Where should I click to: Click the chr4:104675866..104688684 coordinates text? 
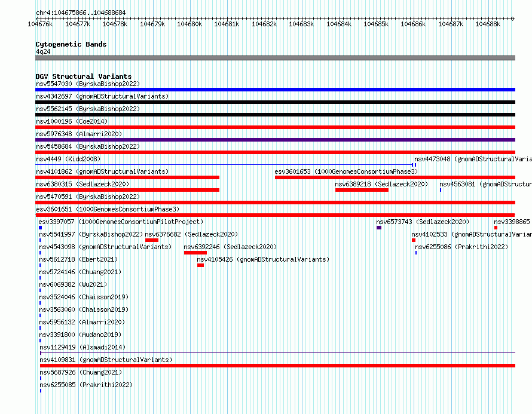tap(81, 13)
